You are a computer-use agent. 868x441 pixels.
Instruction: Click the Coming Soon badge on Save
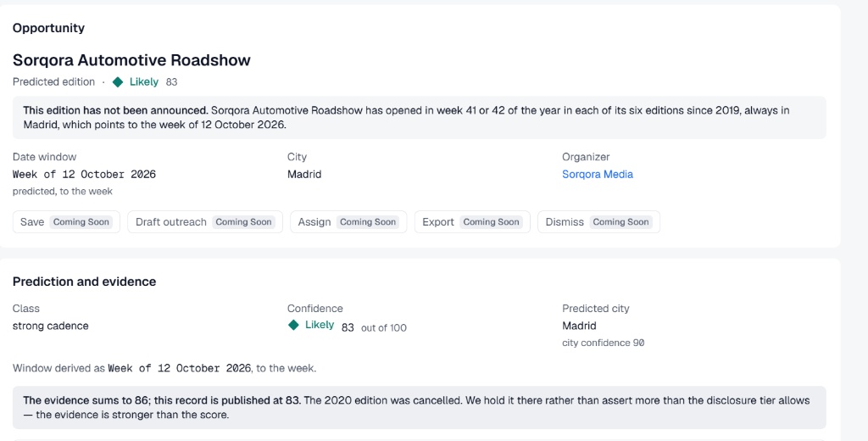[x=81, y=221]
